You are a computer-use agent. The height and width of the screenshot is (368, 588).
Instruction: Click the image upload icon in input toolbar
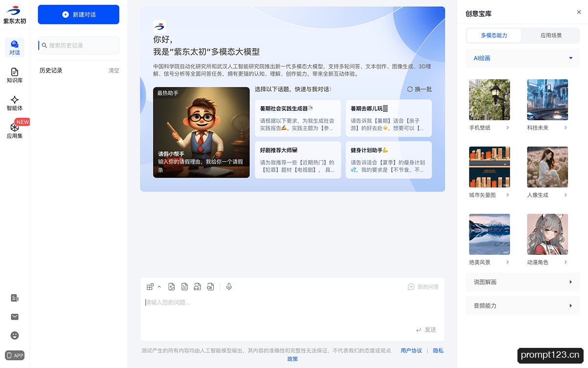[x=171, y=287]
